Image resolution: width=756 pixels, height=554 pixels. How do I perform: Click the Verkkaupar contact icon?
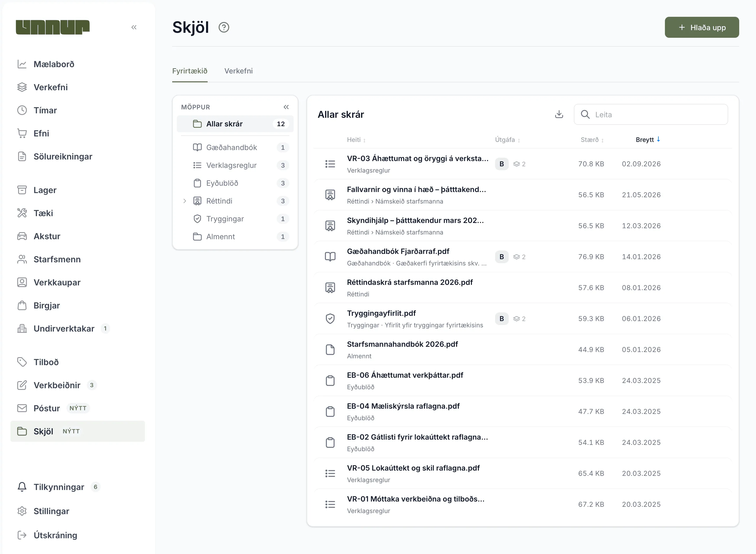(x=22, y=282)
